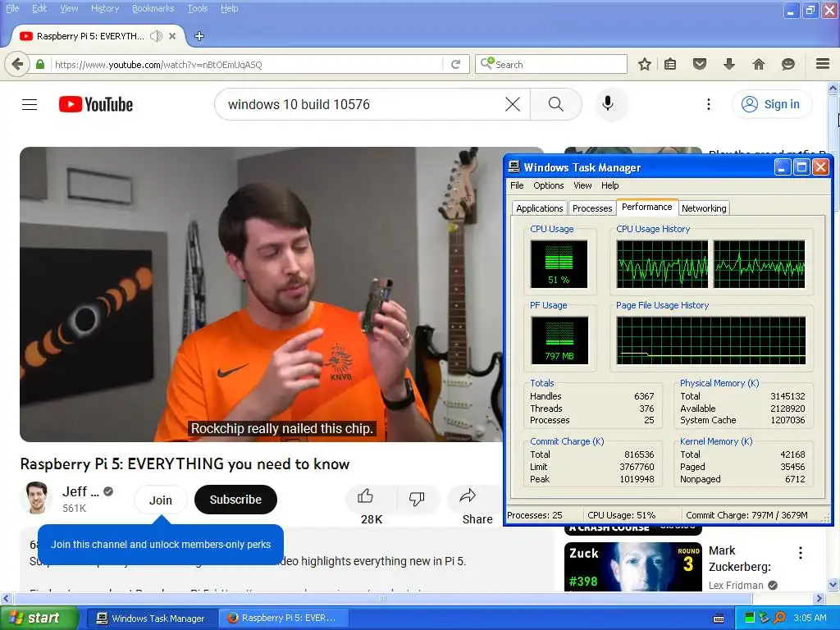Open YouTube settings three-dot menu
Viewport: 840px width, 630px height.
pos(709,104)
